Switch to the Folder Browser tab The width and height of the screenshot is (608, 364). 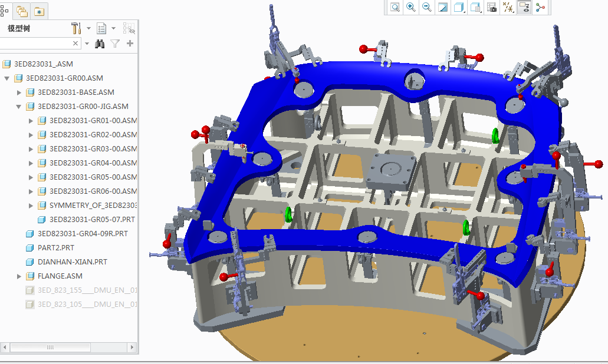[x=22, y=12]
